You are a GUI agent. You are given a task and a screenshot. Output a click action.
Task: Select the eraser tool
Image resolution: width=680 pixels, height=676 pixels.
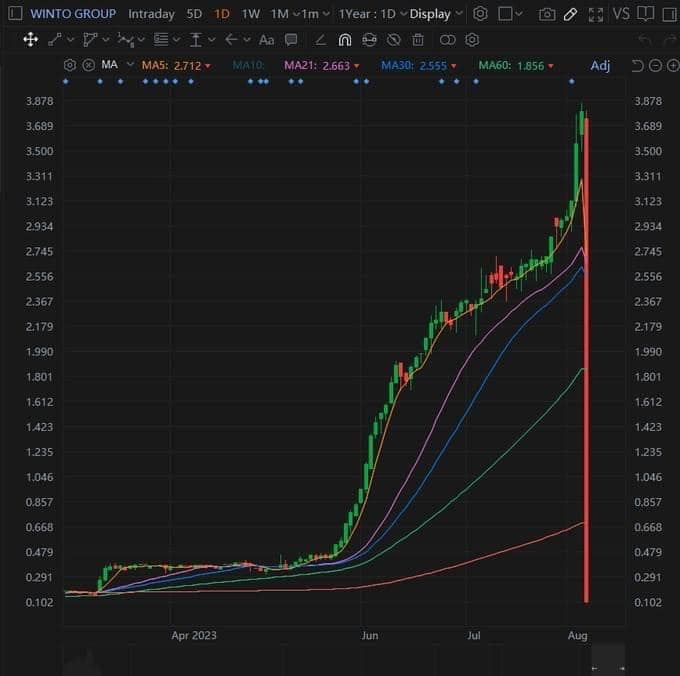[320, 40]
